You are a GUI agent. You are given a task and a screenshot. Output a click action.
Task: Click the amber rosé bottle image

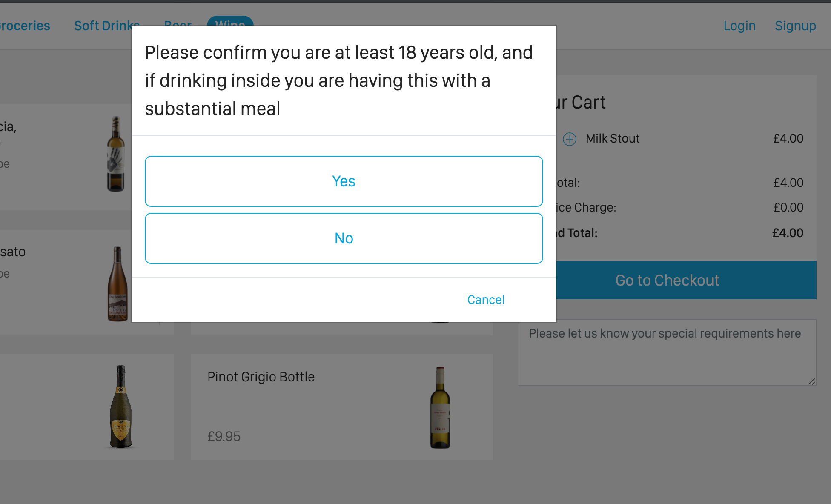click(118, 284)
